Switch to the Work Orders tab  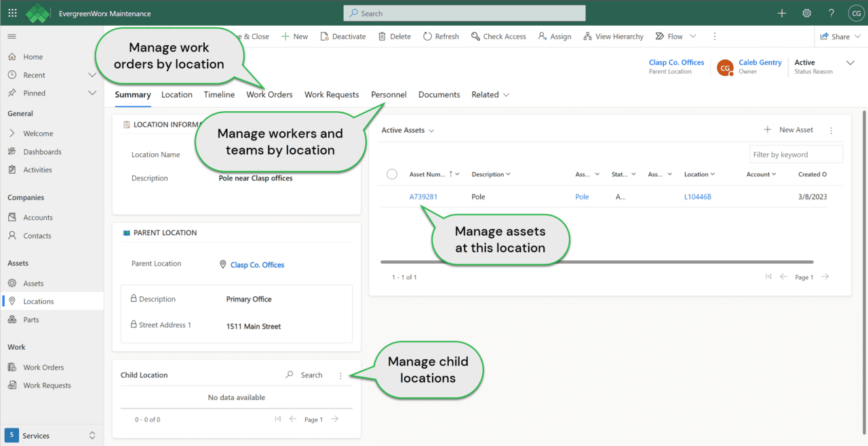[x=269, y=95]
